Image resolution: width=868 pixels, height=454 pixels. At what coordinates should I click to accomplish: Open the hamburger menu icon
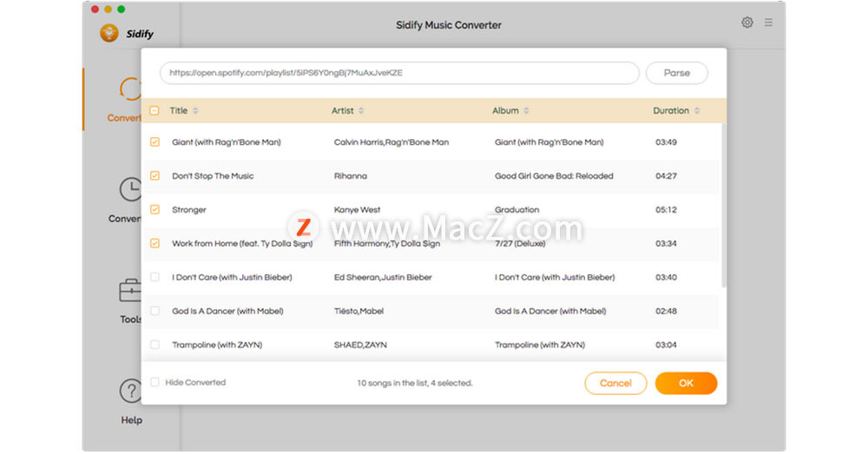pos(768,23)
